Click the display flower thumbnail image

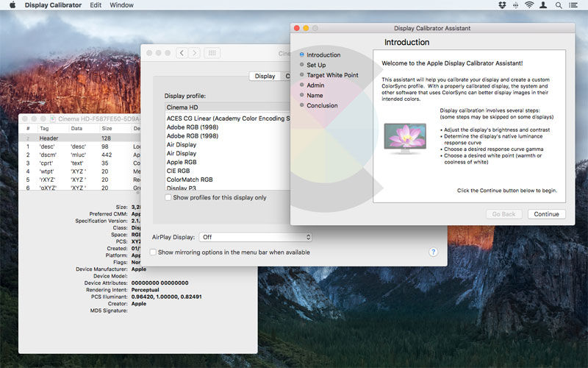point(405,138)
